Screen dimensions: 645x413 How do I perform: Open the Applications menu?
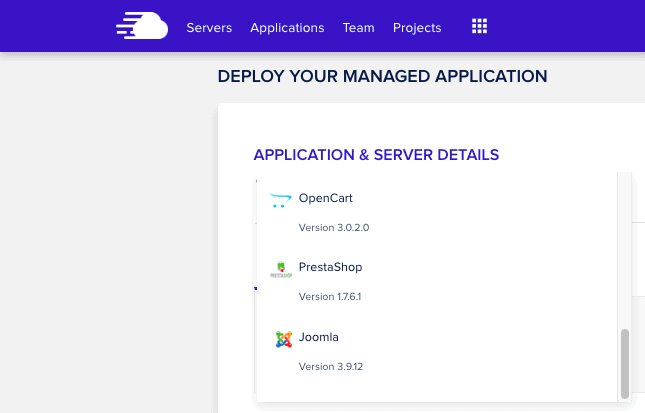tap(287, 28)
